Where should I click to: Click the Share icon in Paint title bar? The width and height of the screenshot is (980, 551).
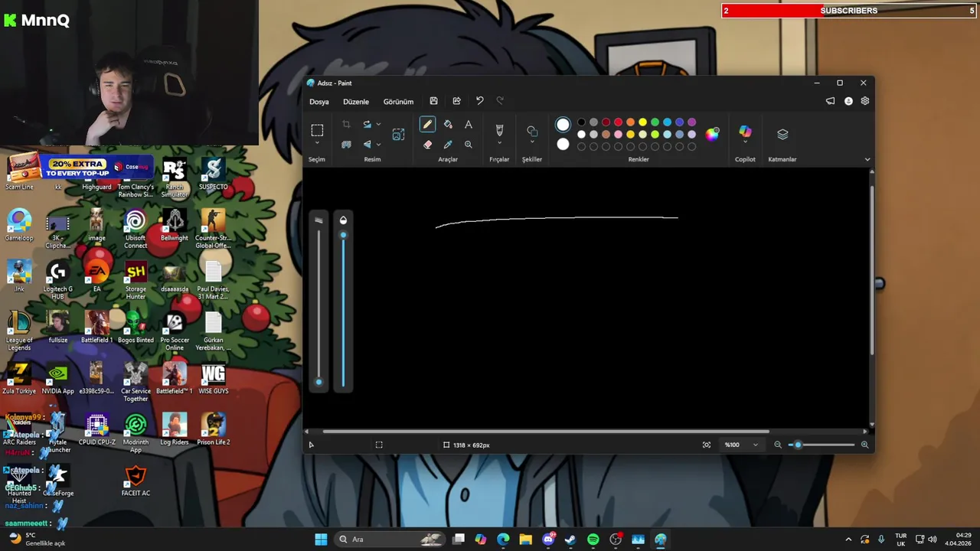tap(456, 101)
